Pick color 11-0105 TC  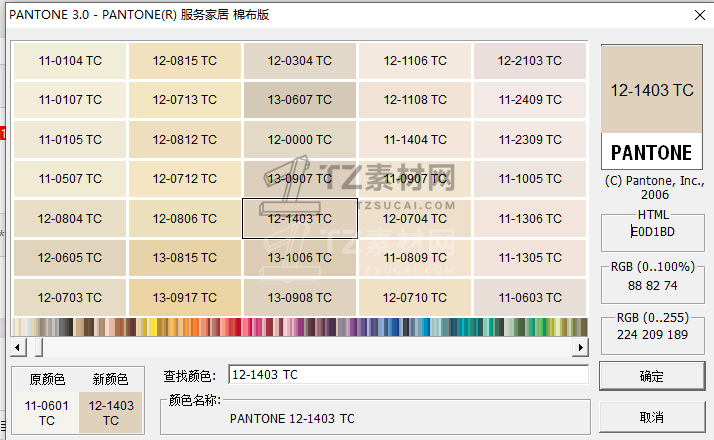pyautogui.click(x=70, y=140)
